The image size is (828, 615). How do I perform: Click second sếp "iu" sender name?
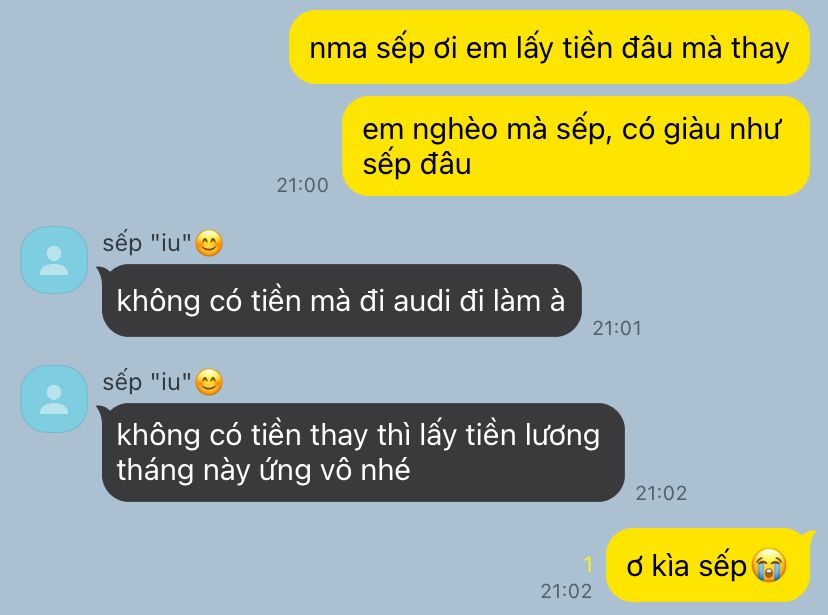pos(147,383)
